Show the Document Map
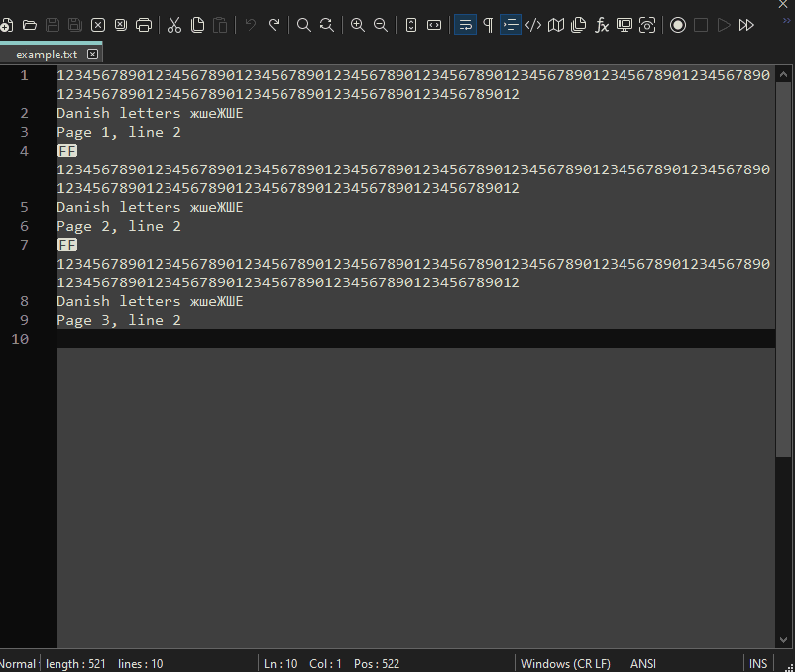The width and height of the screenshot is (795, 672). (x=556, y=25)
